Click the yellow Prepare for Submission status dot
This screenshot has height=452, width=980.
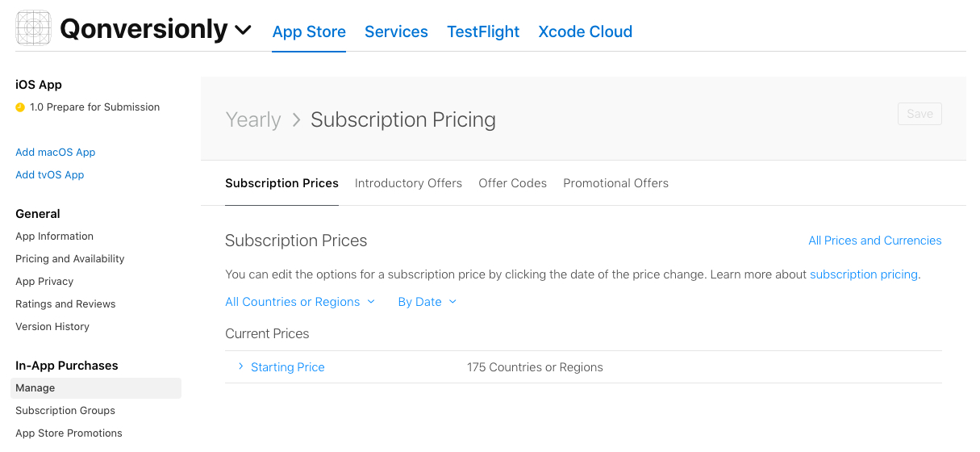[20, 107]
